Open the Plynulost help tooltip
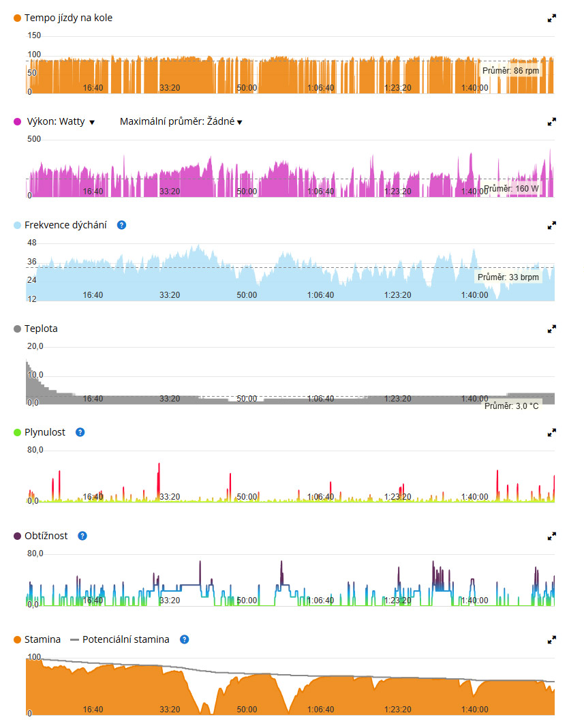 (80, 432)
